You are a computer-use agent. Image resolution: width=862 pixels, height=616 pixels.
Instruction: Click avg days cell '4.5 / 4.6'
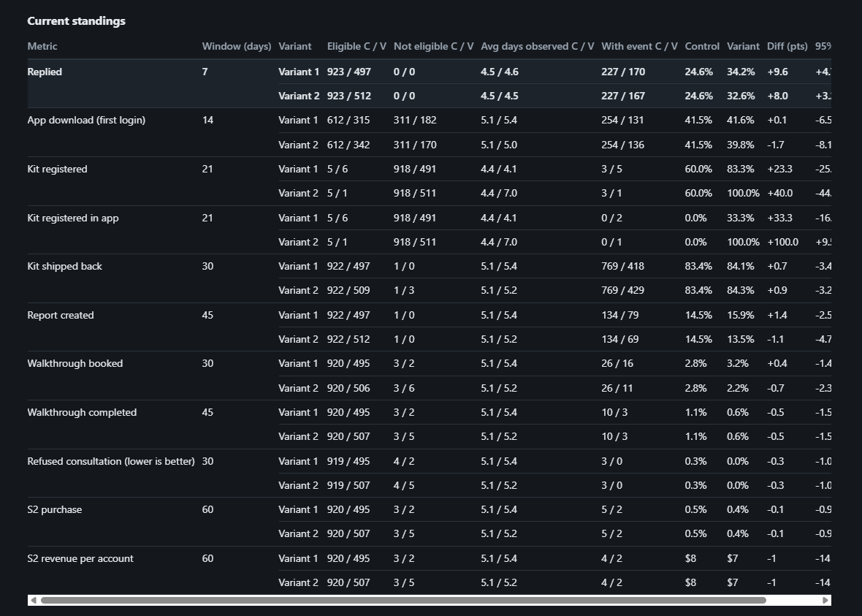[500, 72]
